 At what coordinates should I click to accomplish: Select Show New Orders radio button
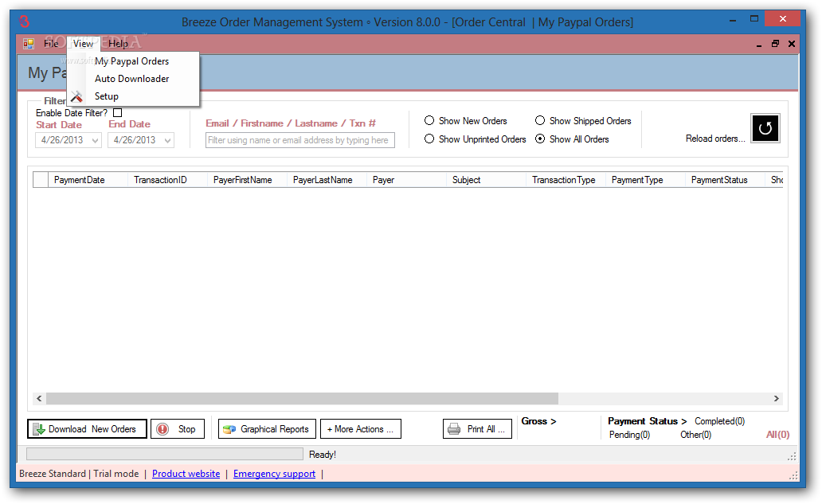pyautogui.click(x=429, y=120)
